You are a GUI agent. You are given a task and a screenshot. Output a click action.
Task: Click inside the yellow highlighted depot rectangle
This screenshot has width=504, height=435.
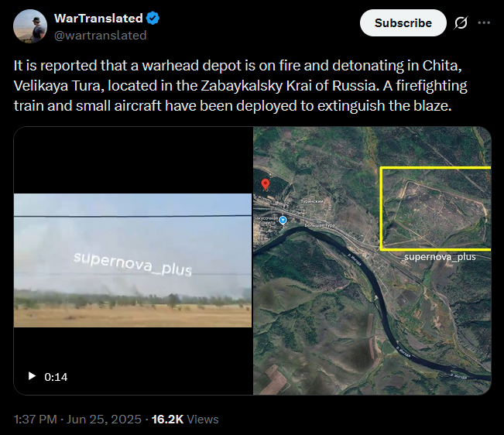point(436,208)
